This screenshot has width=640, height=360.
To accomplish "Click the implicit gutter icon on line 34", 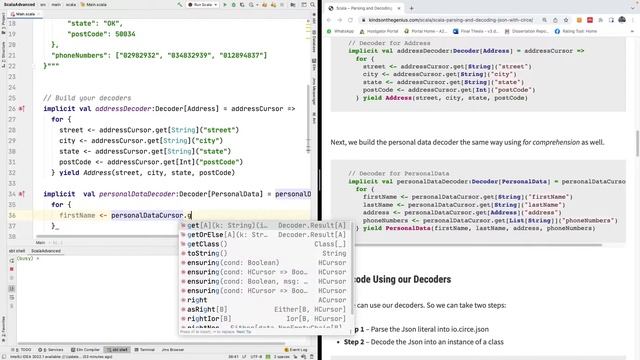I will coord(21,194).
